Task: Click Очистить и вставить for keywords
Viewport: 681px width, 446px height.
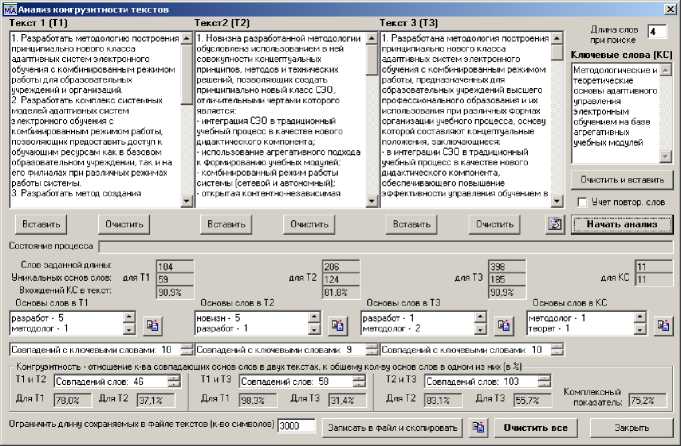Action: point(622,180)
